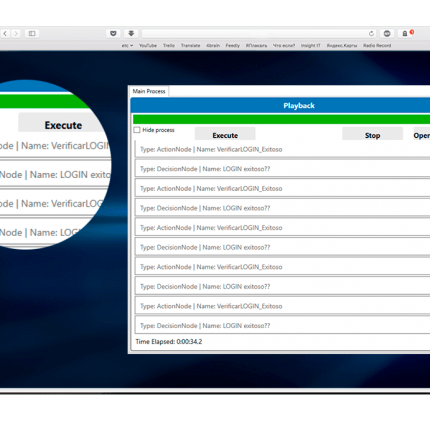
Task: Select the last DecisionNode LOGIN exitoso row
Action: (283, 326)
